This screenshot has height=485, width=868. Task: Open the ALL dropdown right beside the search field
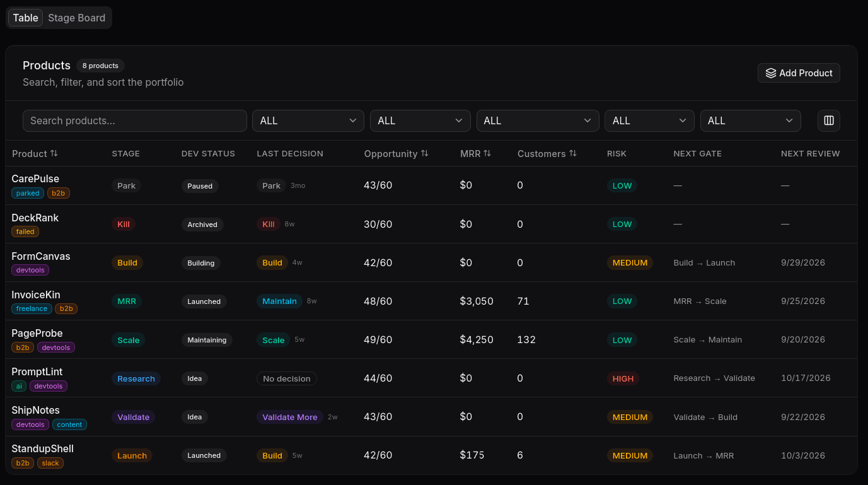pyautogui.click(x=308, y=120)
